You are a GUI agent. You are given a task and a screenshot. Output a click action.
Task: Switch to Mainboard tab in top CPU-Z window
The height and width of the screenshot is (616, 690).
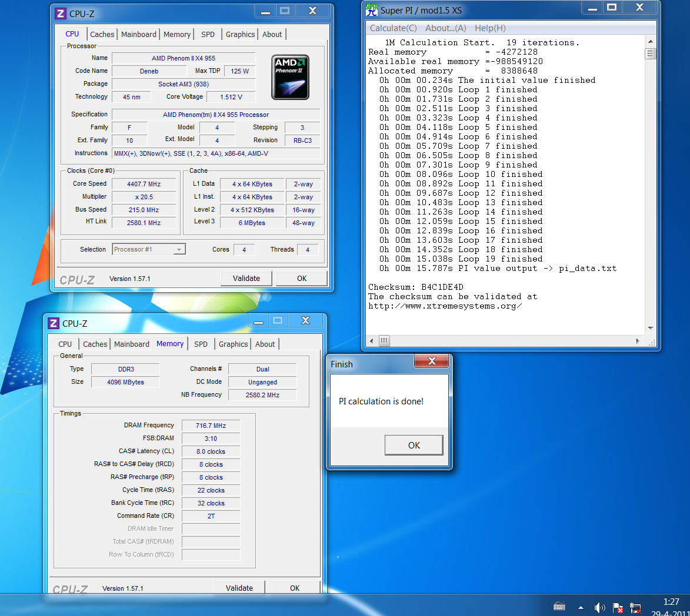[x=139, y=34]
